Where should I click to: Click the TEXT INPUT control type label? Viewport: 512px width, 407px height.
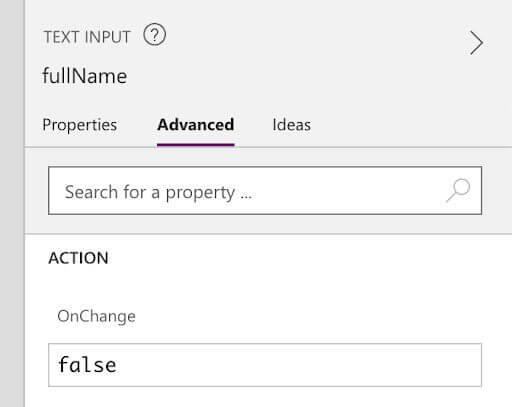pyautogui.click(x=87, y=37)
